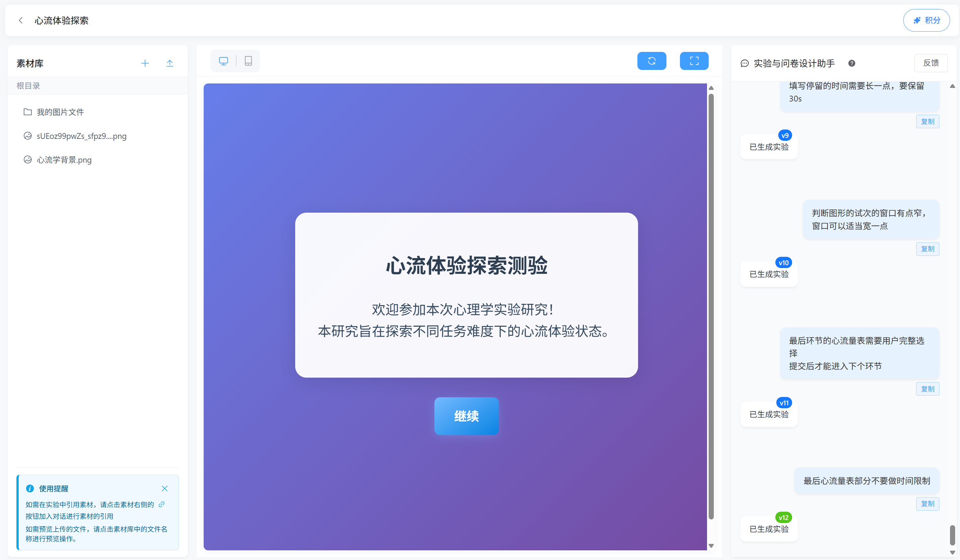
Task: Refresh the experiment preview
Action: click(x=651, y=61)
